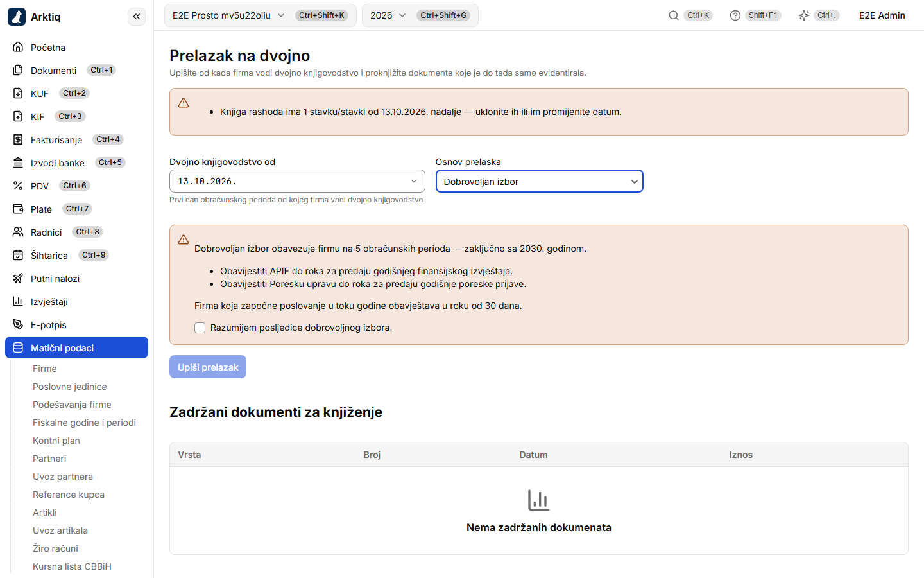Open Početna home icon

(x=18, y=47)
